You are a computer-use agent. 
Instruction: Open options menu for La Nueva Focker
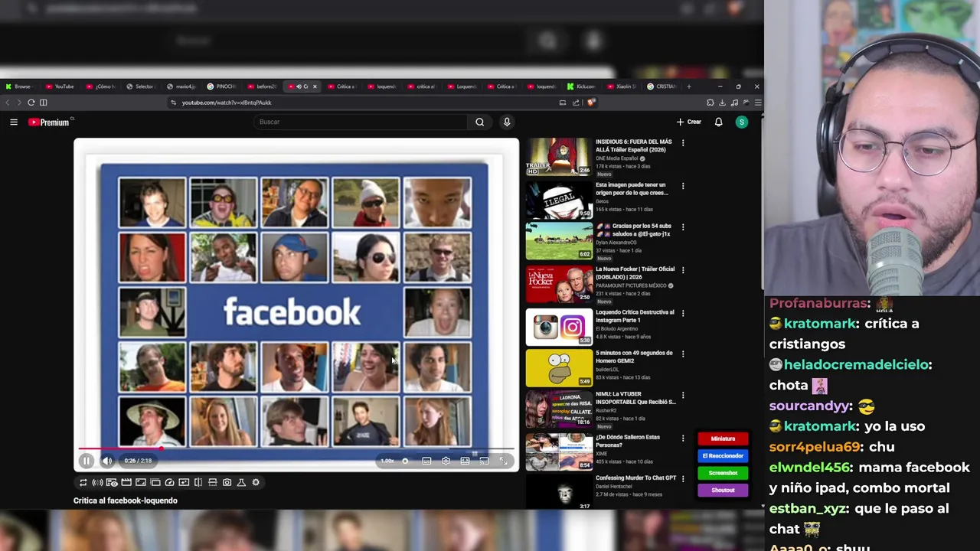coord(683,270)
